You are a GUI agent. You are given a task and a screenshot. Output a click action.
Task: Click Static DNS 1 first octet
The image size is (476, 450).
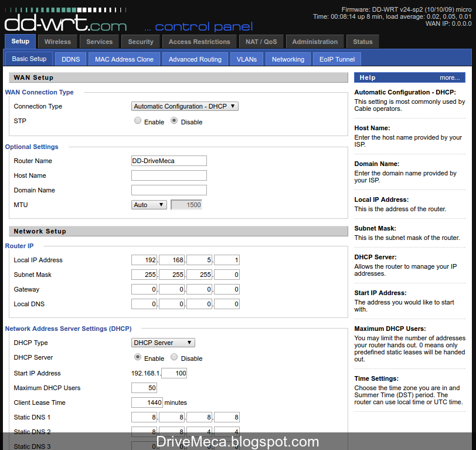coord(144,417)
